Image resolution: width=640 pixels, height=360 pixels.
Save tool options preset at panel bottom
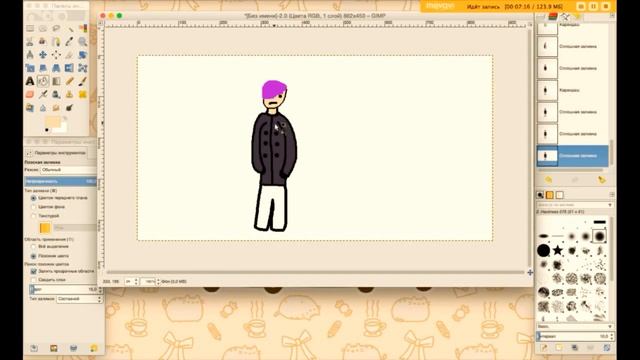[34, 348]
